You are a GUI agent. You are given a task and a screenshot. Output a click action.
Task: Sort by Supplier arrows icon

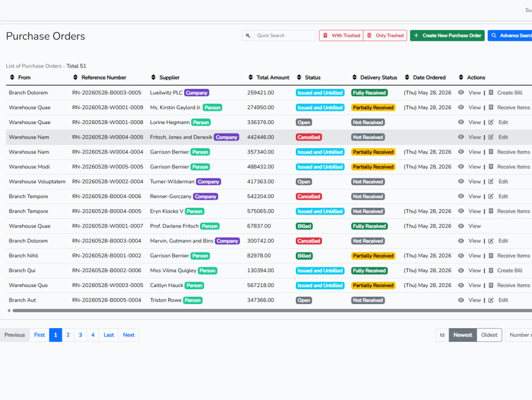[153, 77]
